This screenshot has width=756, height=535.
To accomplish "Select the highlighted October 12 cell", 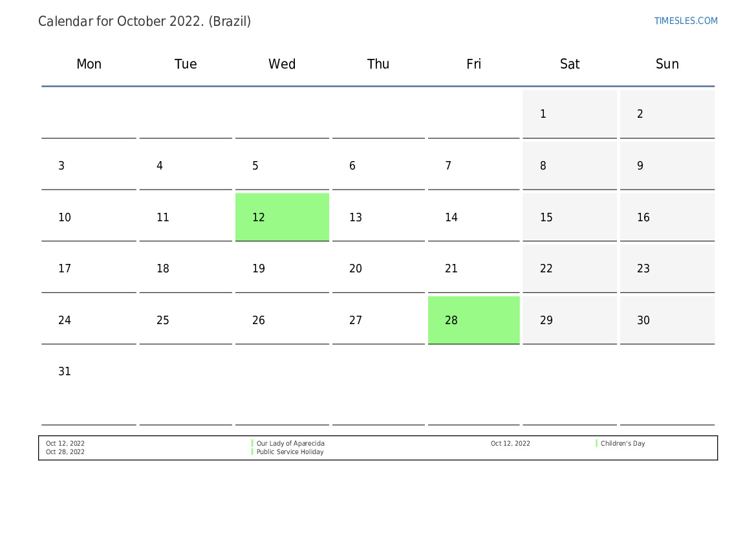I will point(282,217).
